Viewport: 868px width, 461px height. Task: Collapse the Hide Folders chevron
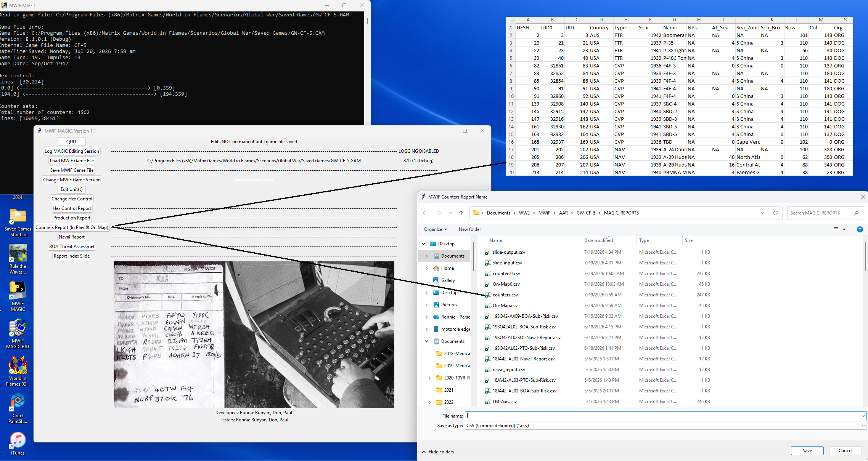coord(424,452)
